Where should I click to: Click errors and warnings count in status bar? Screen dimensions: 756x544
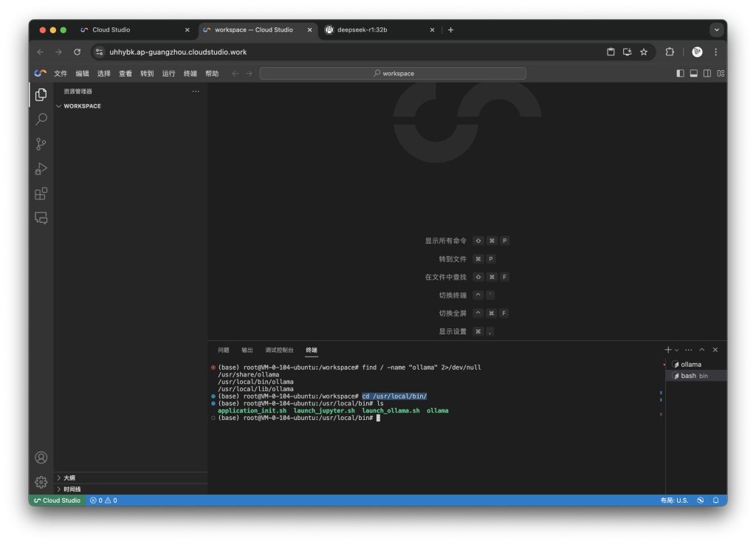click(x=103, y=500)
